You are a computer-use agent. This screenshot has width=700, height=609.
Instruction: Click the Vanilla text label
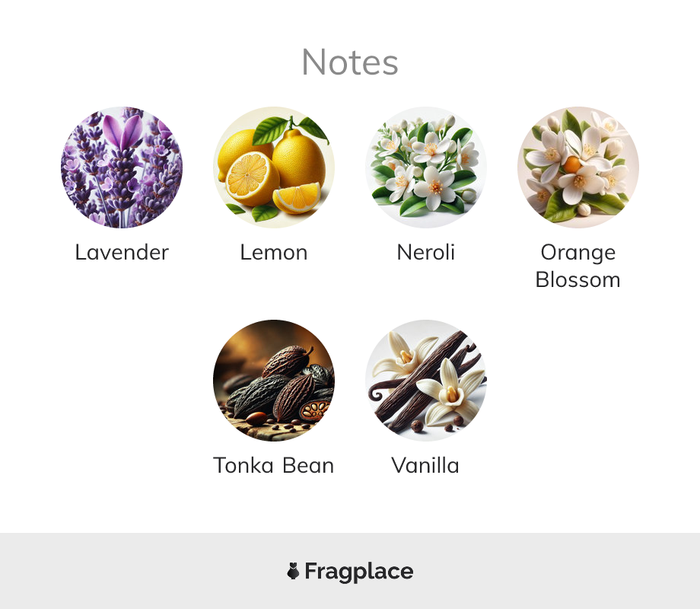(425, 466)
